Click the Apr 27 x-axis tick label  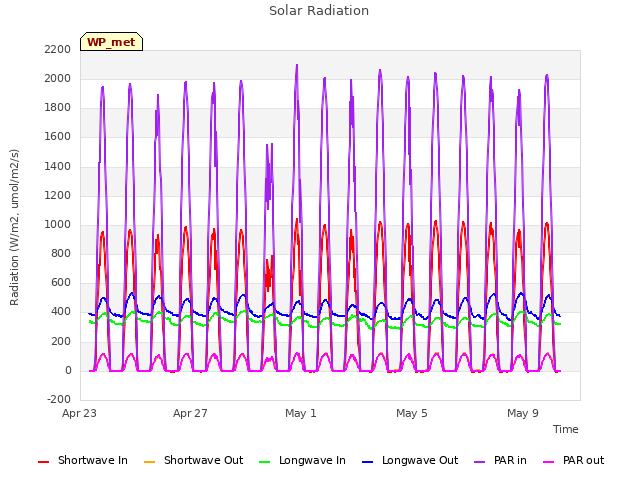[190, 413]
